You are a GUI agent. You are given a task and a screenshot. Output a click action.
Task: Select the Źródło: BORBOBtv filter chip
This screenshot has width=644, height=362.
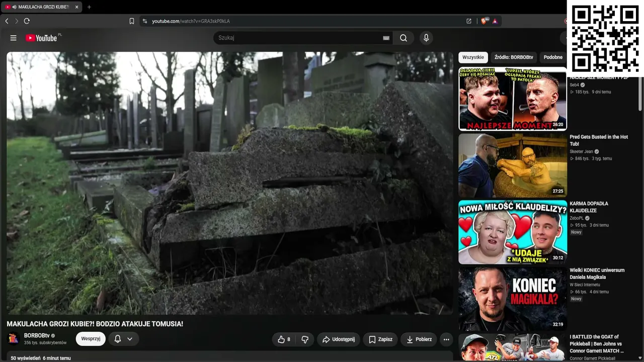click(514, 57)
